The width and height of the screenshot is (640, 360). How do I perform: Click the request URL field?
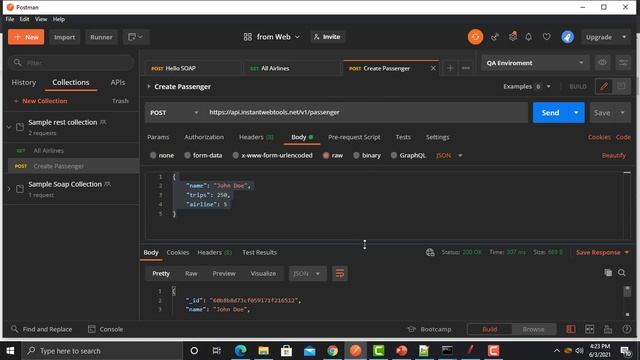point(366,113)
